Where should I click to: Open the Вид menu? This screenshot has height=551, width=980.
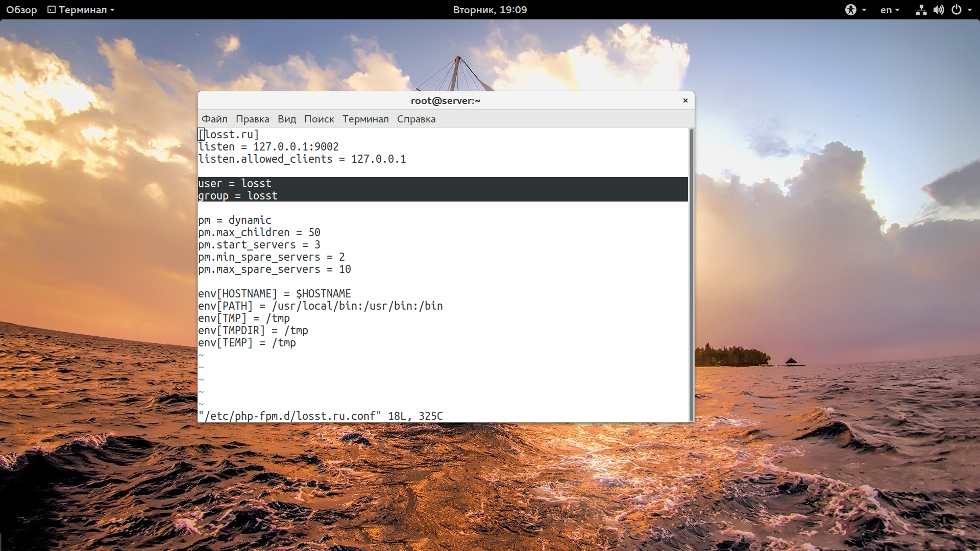click(286, 119)
